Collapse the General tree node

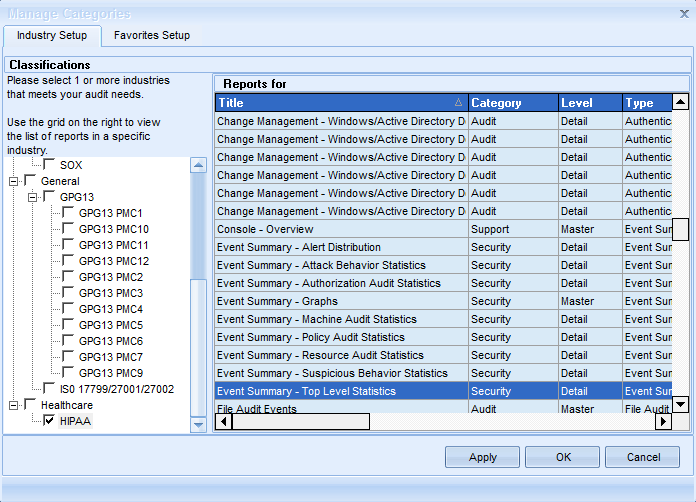tap(14, 181)
